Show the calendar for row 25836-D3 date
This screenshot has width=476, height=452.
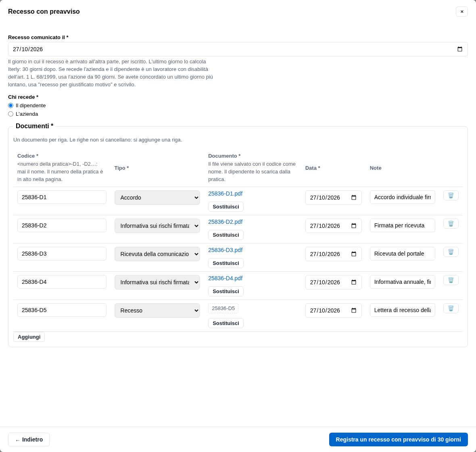coord(354,254)
